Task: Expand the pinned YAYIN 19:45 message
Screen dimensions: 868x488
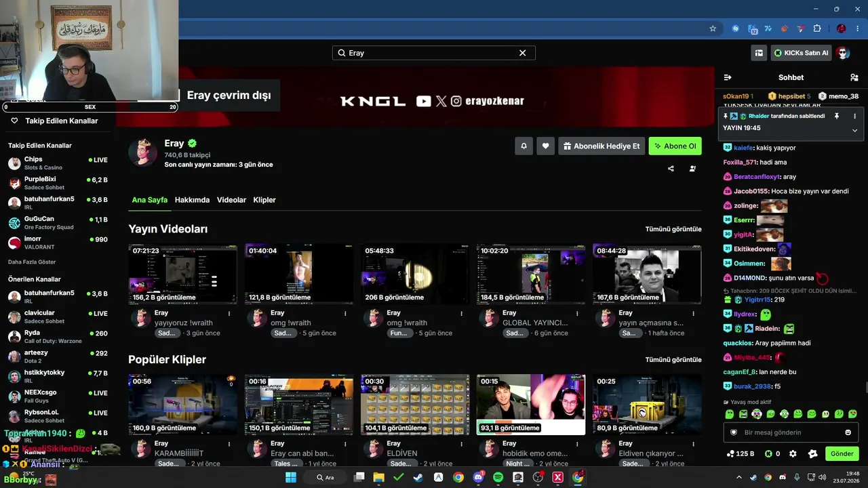Action: point(854,130)
